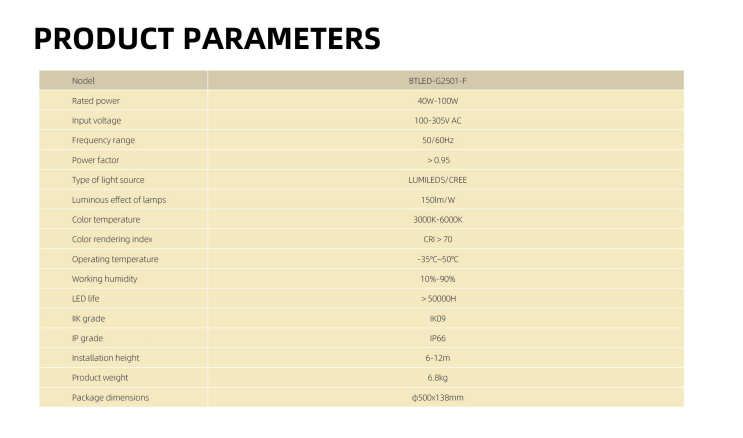Click the Luminous effect of lamps label
The width and height of the screenshot is (743, 438).
pyautogui.click(x=119, y=200)
